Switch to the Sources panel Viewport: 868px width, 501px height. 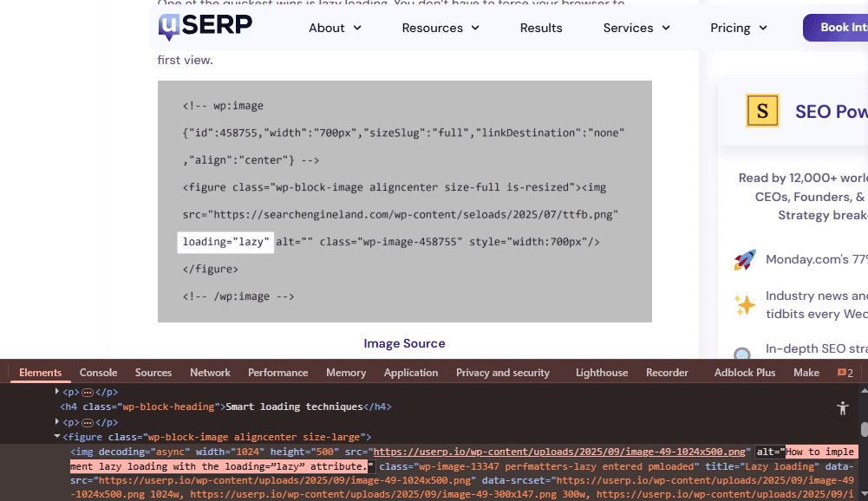(x=153, y=373)
